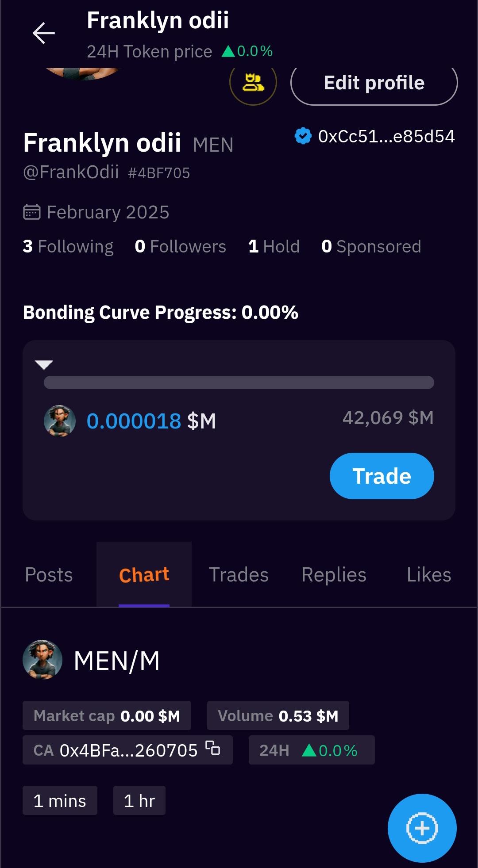Screen dimensions: 478x868
Task: Select the 1 mins chart interval
Action: (x=60, y=800)
